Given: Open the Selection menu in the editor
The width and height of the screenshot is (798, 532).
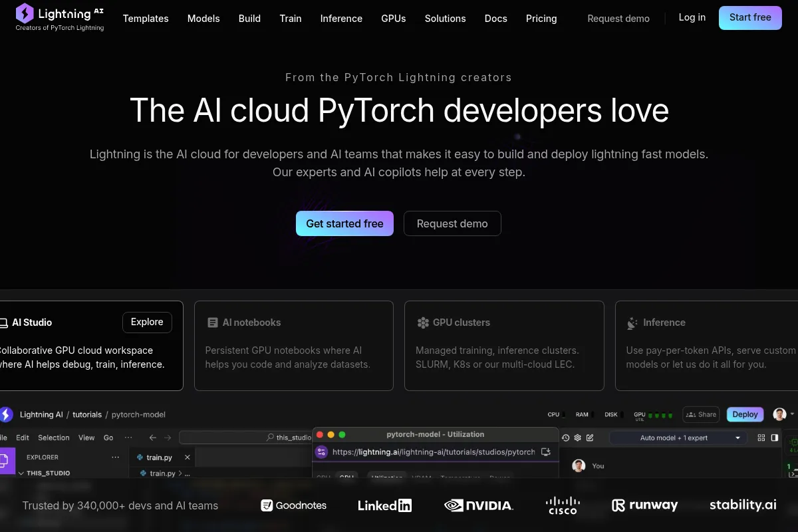Looking at the screenshot, I should [x=54, y=438].
